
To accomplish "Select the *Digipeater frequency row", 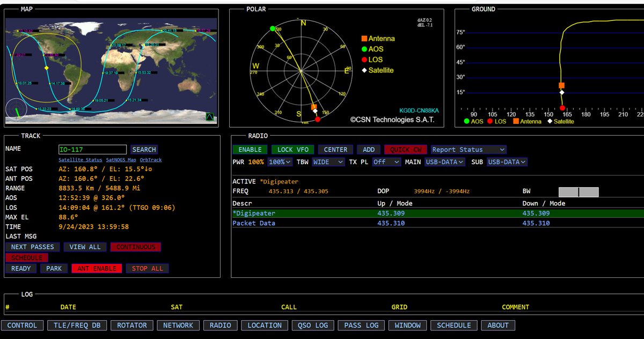I will pyautogui.click(x=437, y=213).
